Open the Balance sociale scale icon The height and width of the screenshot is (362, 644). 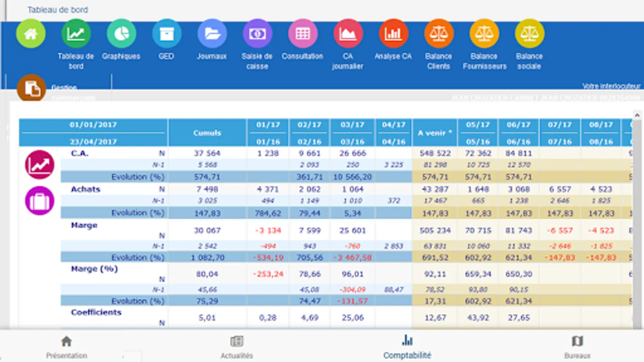[x=530, y=34]
